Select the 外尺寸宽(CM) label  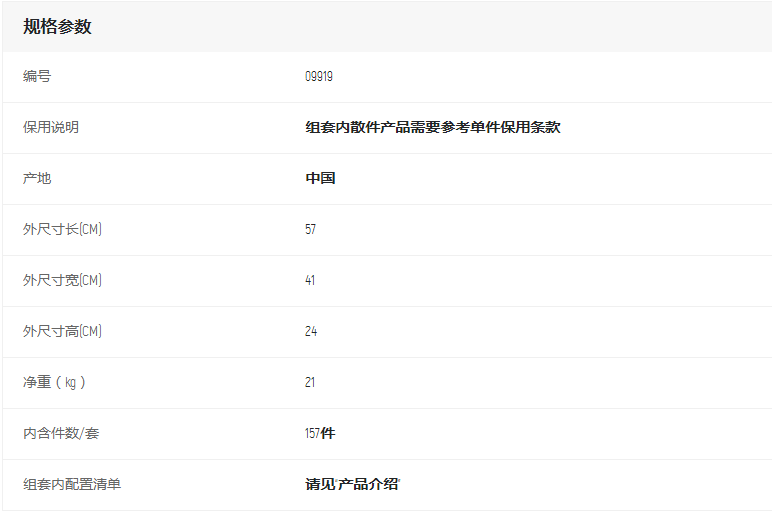point(62,280)
